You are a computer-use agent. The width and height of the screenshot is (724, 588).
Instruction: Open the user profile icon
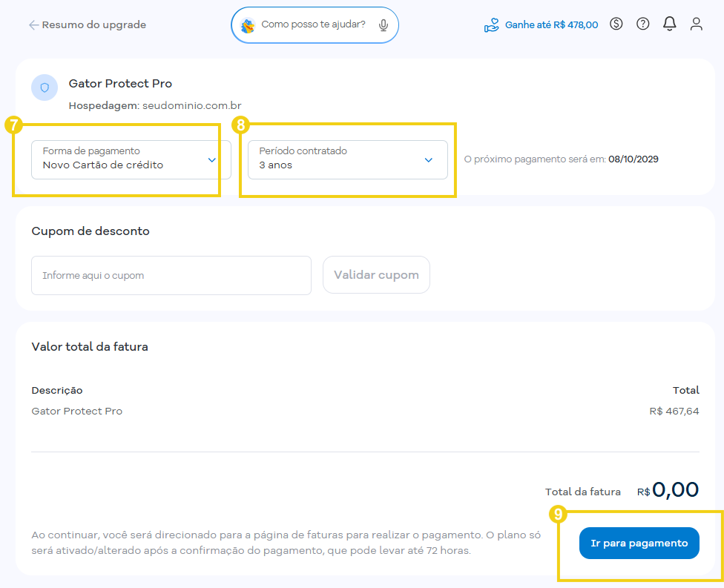[697, 24]
